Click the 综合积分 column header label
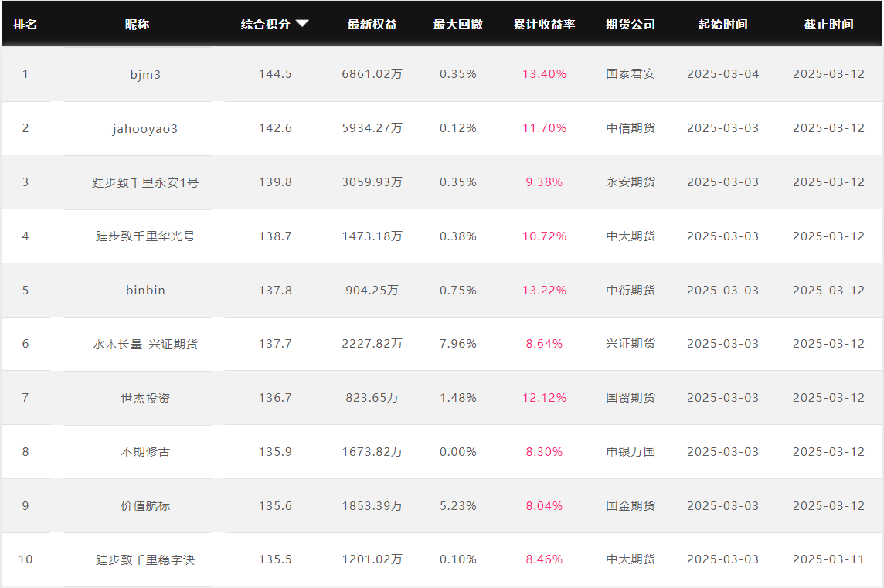Viewport: 884px width, 588px height. [x=266, y=24]
